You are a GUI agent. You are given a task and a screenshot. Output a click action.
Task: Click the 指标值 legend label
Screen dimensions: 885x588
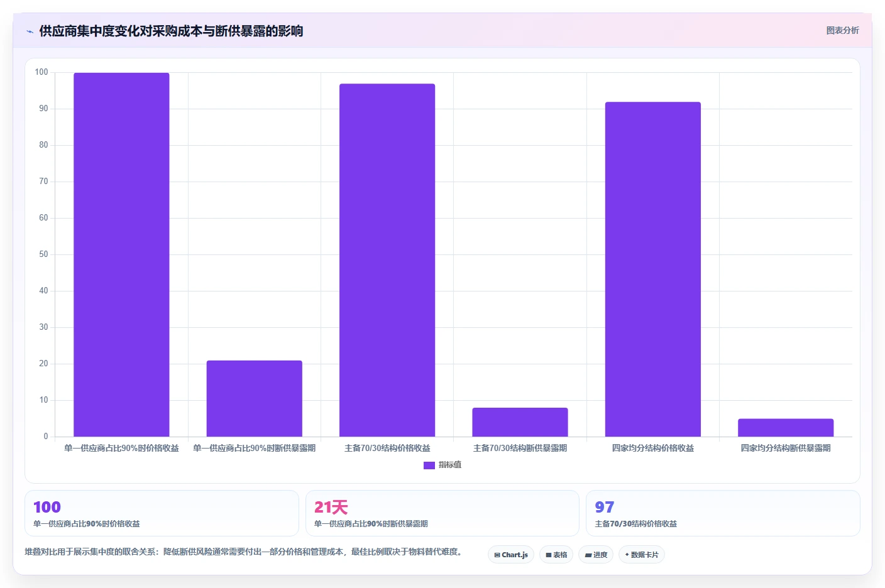450,465
